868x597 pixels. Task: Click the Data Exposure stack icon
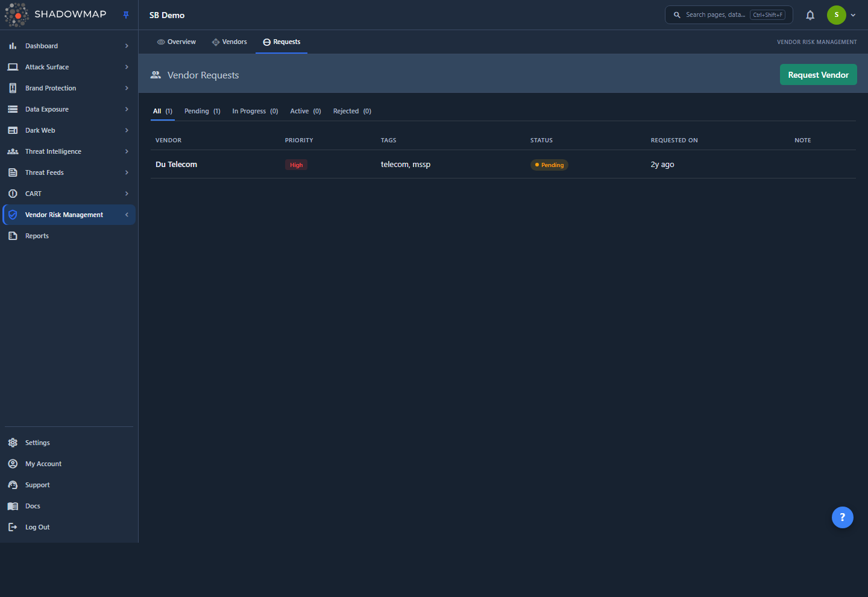click(x=13, y=109)
